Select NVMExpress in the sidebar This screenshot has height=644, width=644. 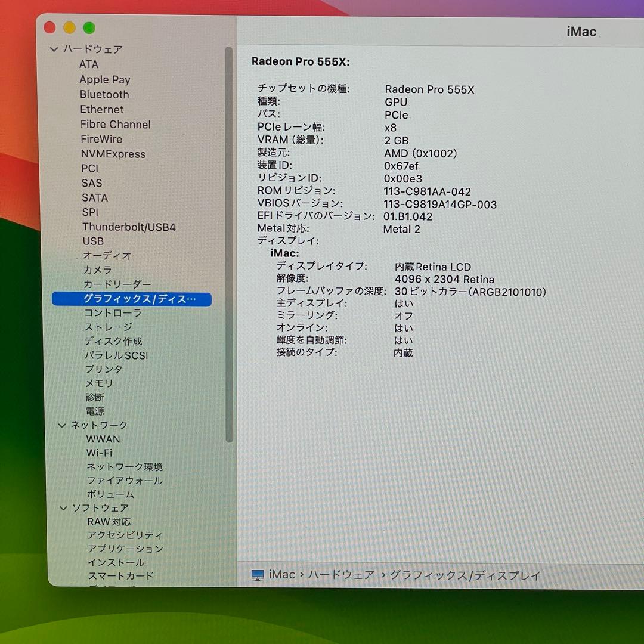tap(113, 154)
